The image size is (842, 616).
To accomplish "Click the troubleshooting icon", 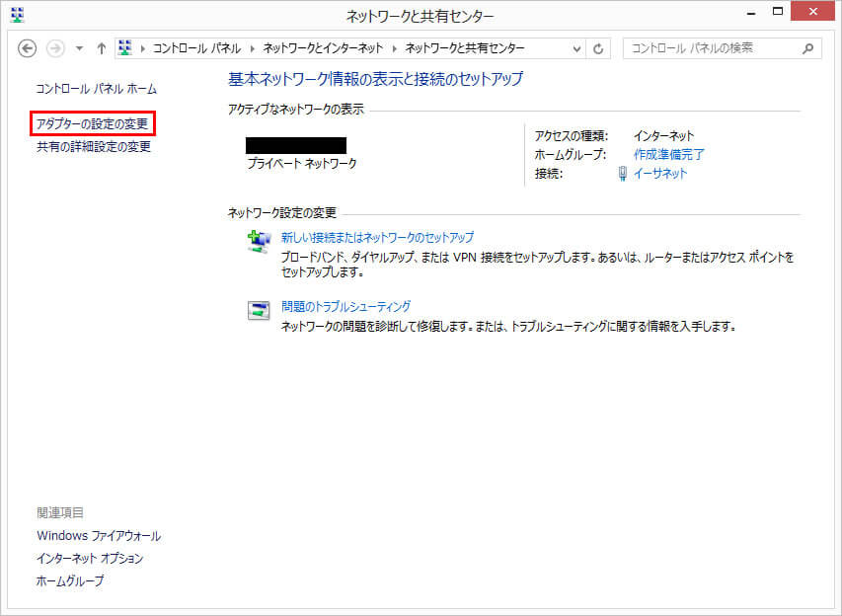I will click(x=259, y=310).
